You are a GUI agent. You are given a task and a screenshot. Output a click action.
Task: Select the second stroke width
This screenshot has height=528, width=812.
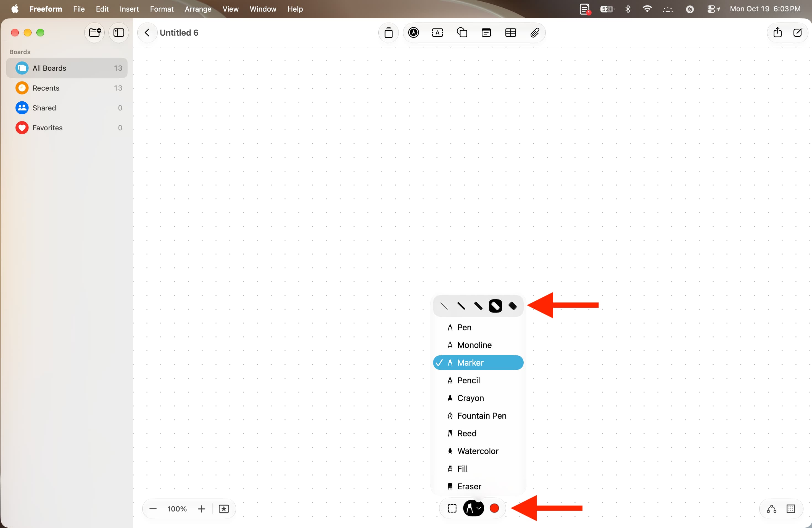coord(461,306)
